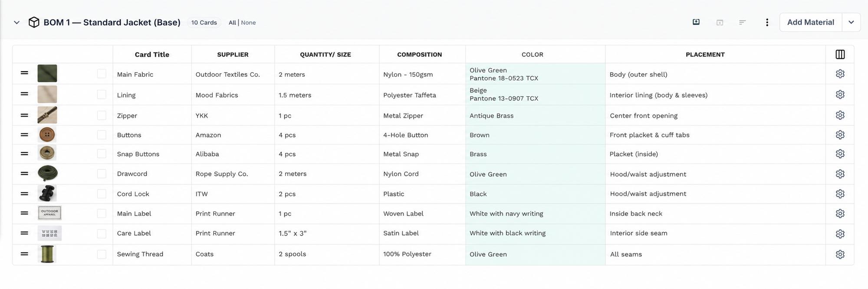The height and width of the screenshot is (289, 868).
Task: Click the drag handle of Cord Lock row
Action: point(24,194)
